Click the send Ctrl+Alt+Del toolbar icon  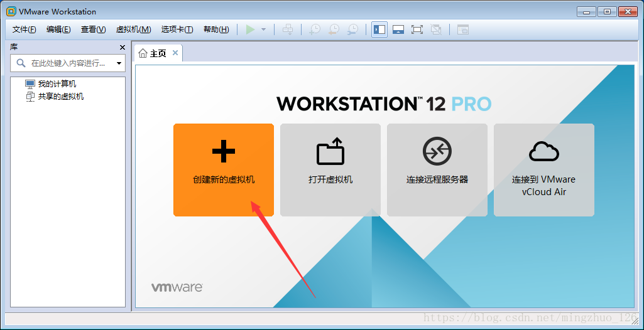pos(288,29)
